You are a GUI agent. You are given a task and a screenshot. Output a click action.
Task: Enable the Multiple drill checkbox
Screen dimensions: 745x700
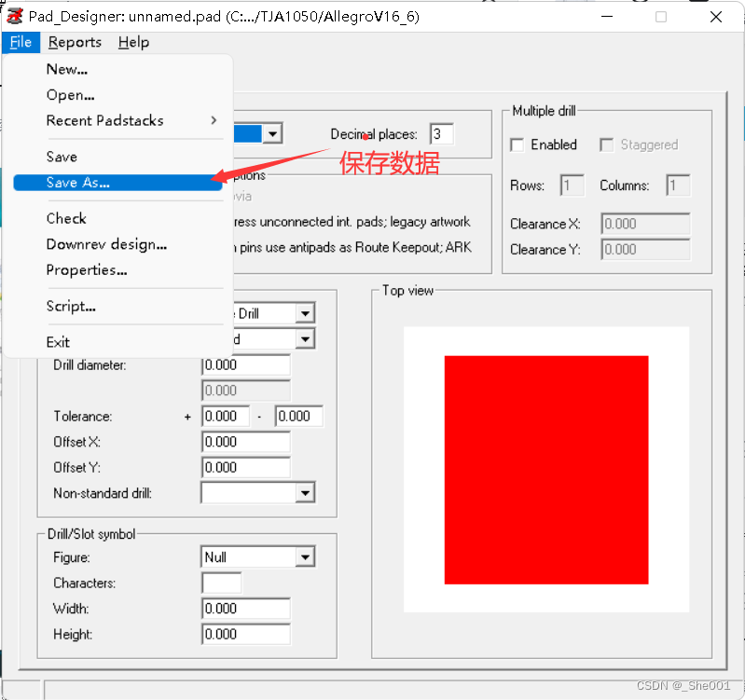(517, 145)
